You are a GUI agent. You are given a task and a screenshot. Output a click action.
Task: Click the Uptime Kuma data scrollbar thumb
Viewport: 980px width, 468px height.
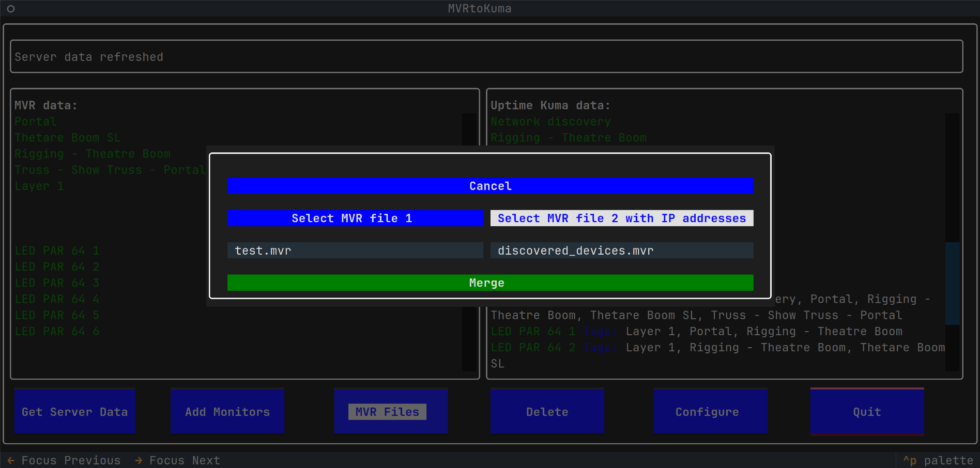click(952, 283)
